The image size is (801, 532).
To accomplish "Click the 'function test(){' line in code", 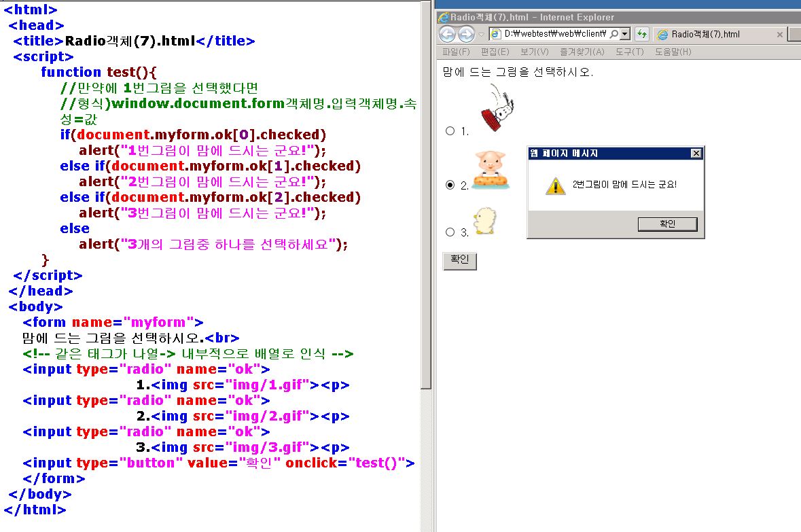I will tap(99, 72).
